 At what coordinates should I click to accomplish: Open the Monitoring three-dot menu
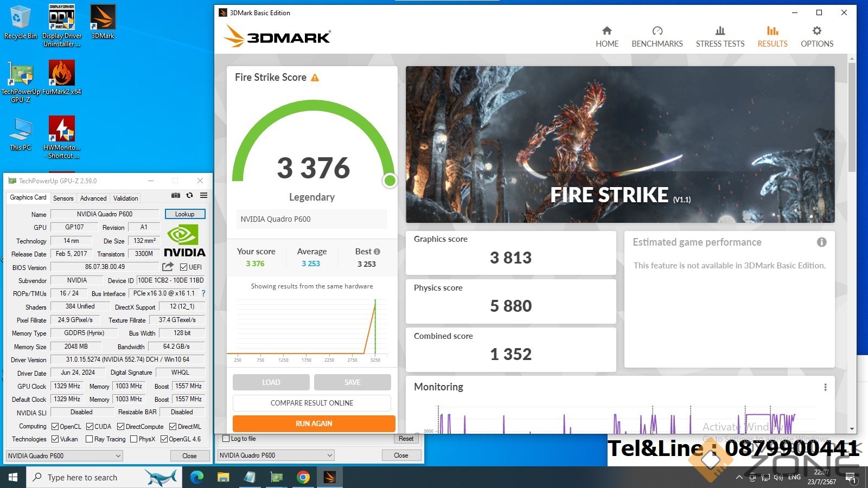point(825,387)
